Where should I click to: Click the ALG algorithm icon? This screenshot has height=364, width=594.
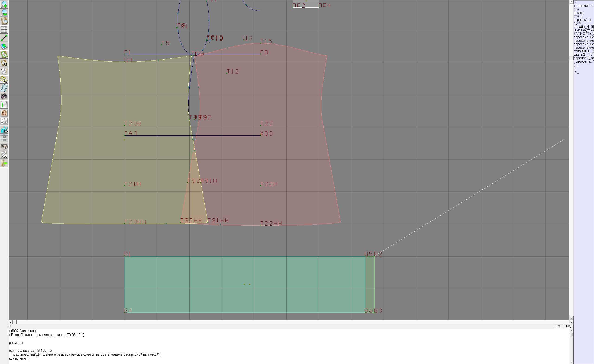(x=4, y=155)
